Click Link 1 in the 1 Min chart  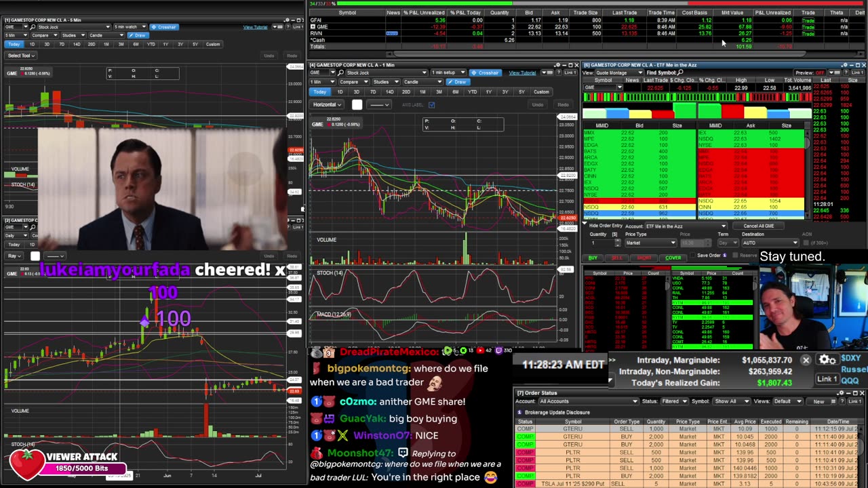(x=571, y=73)
